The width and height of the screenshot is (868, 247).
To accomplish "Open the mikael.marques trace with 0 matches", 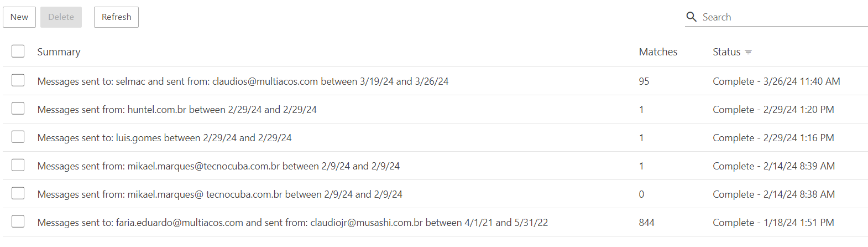I will (219, 194).
